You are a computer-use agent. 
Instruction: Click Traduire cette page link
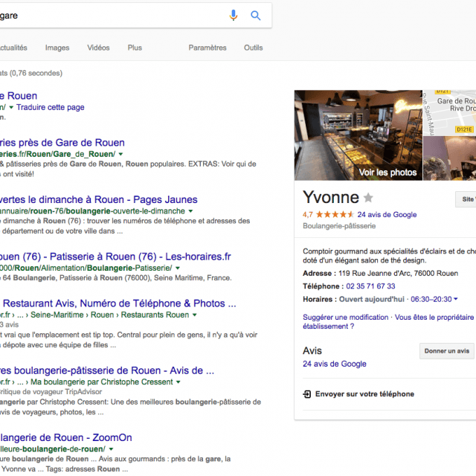(51, 107)
